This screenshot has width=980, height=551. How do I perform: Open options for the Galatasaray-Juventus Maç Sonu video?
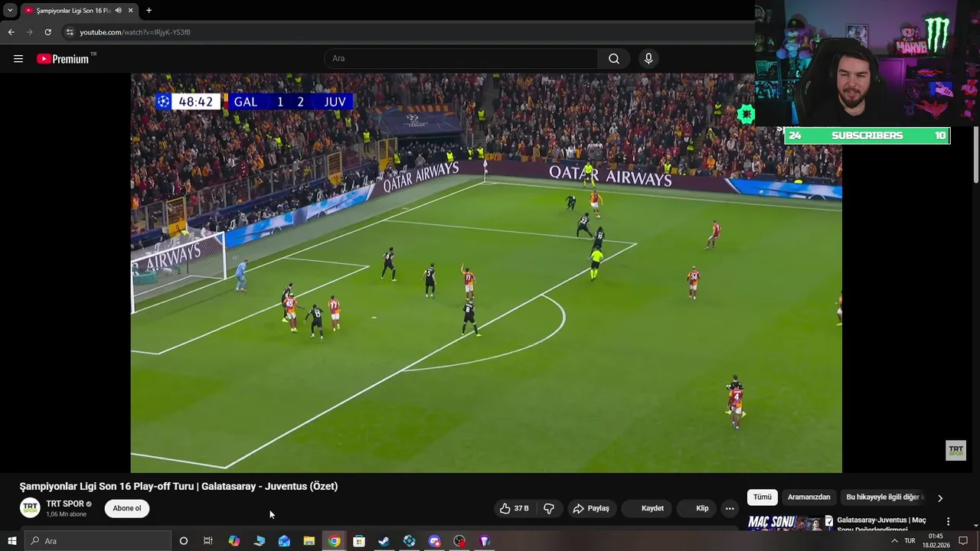pos(948,521)
